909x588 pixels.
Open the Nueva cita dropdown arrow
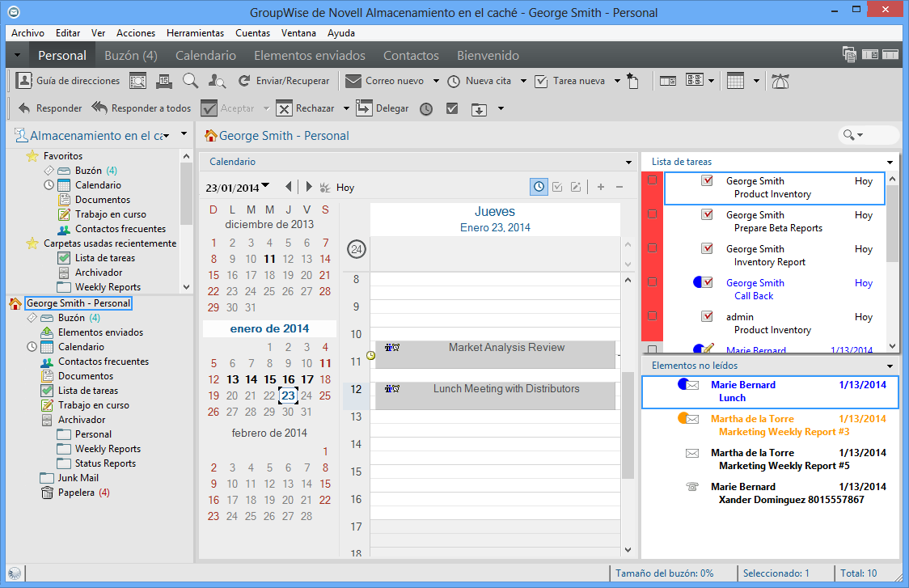pos(523,81)
